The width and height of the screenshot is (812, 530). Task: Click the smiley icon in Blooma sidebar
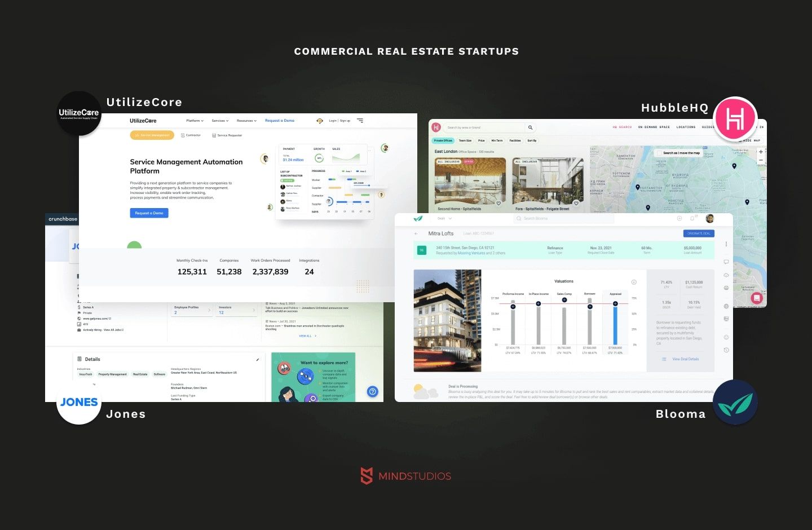coord(726,337)
